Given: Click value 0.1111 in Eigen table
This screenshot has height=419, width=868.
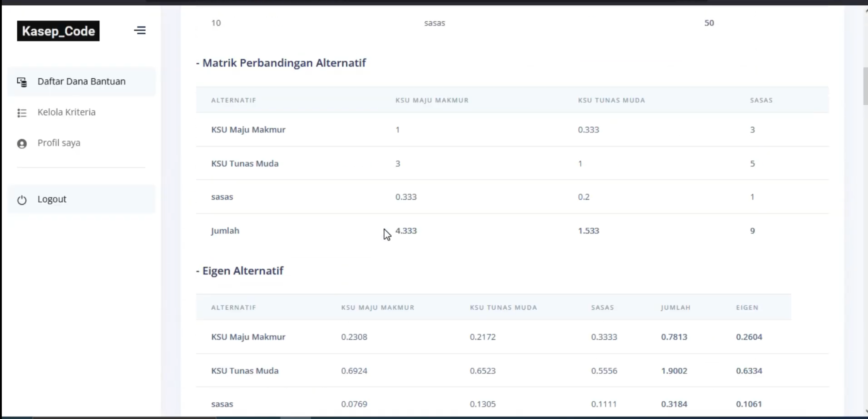Looking at the screenshot, I should click(x=604, y=404).
